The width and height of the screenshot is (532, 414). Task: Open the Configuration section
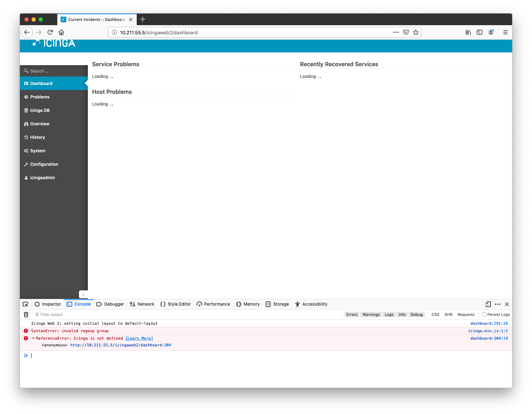coord(44,164)
